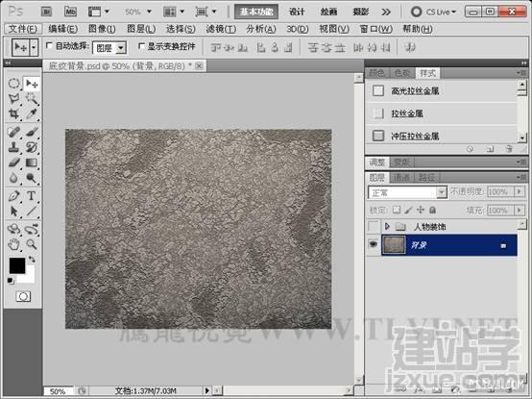Open the 图层 auto-select dropdown
532x399 pixels.
coord(109,48)
